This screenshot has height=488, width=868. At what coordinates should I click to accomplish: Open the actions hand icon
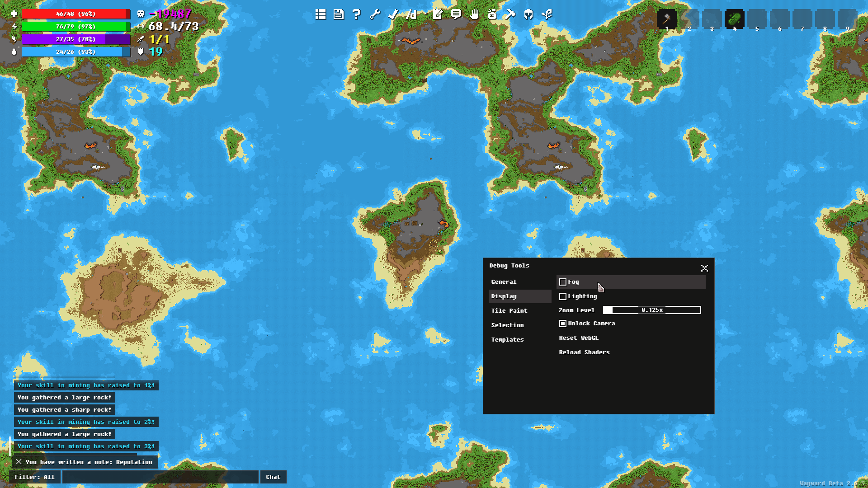(474, 14)
